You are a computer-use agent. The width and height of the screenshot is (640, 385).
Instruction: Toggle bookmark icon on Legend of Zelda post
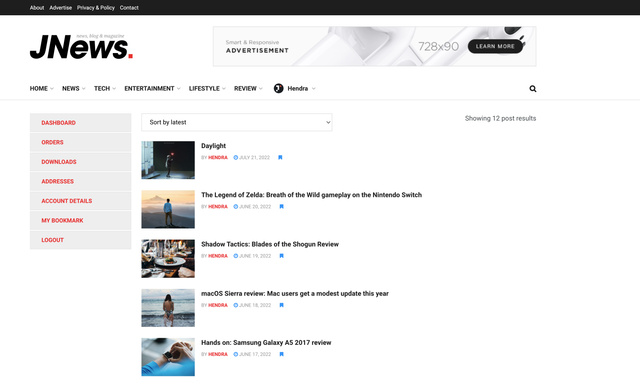click(x=281, y=207)
